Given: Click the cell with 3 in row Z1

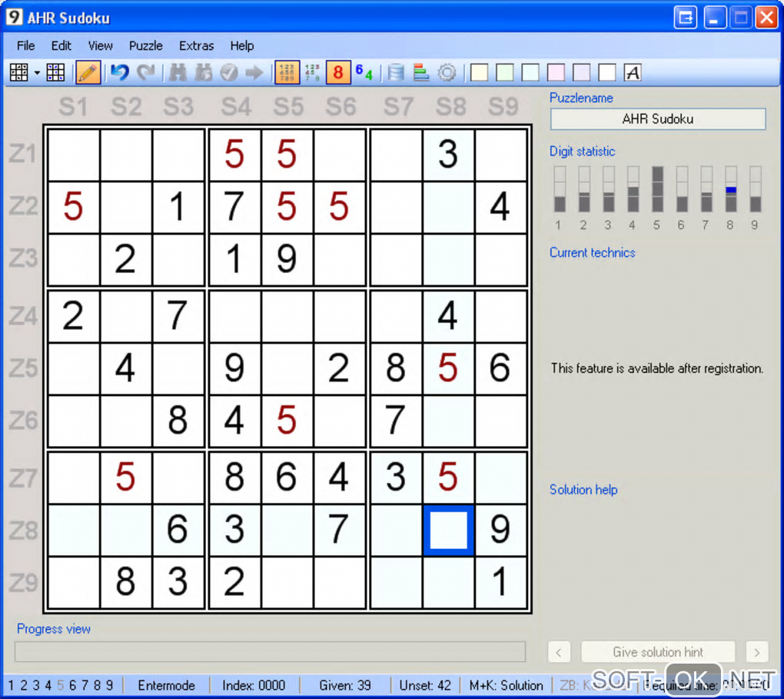Looking at the screenshot, I should coord(448,154).
